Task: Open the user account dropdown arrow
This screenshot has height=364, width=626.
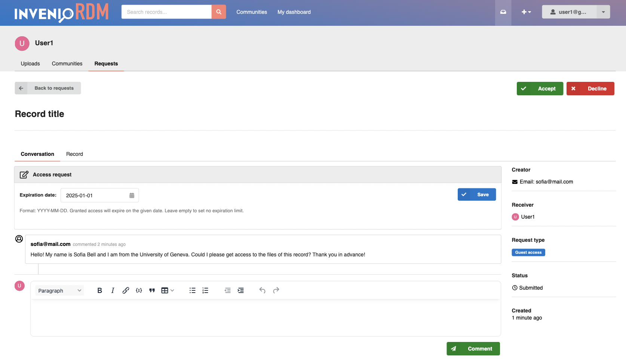Action: pos(603,12)
